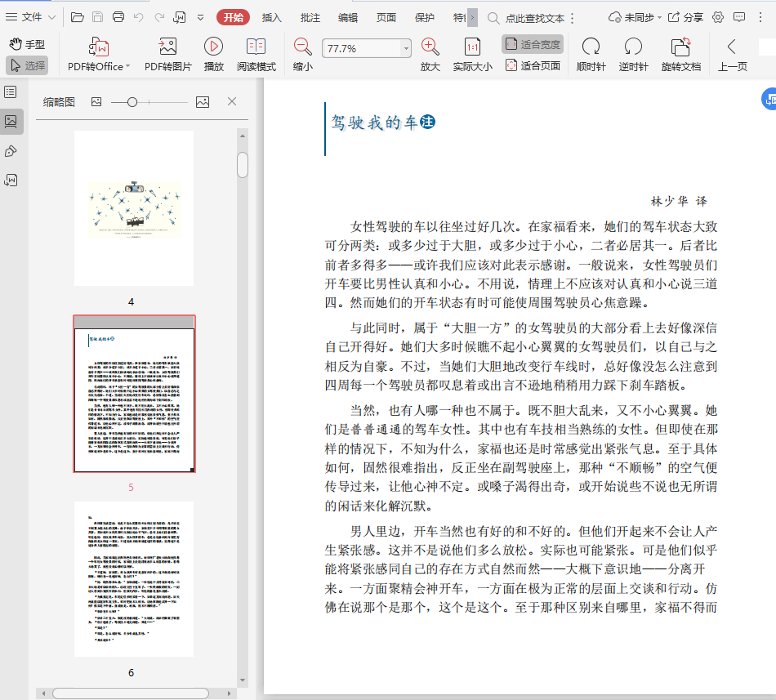Image resolution: width=776 pixels, height=700 pixels.
Task: Click the redo arrow icon
Action: (159, 17)
